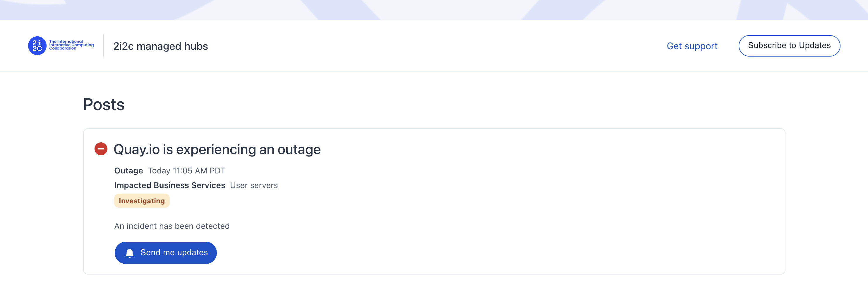Screen dimensions: 868x300
Task: Click the Impacted Business Services label
Action: pos(169,185)
